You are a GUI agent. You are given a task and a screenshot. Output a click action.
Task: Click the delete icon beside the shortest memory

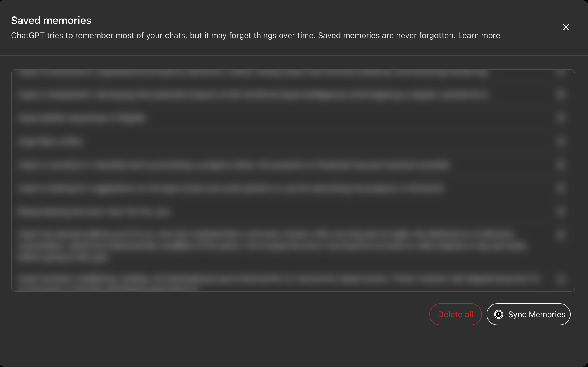pos(561,141)
